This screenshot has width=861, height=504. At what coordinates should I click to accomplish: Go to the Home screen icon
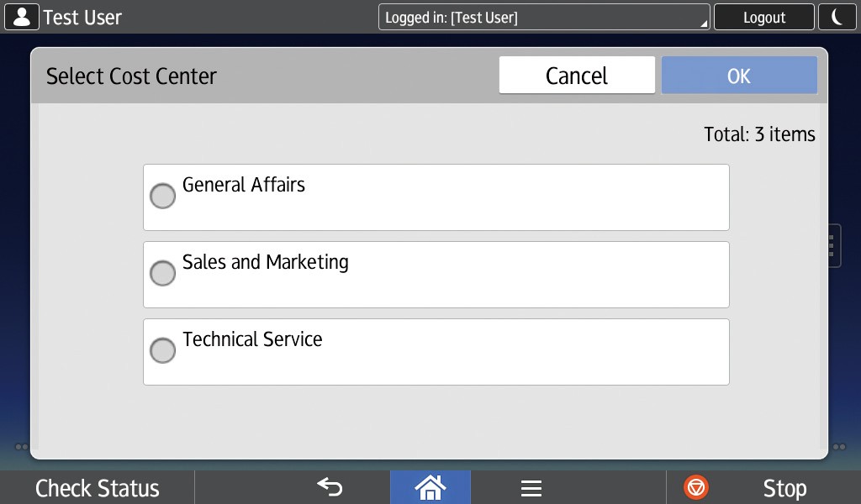[430, 487]
